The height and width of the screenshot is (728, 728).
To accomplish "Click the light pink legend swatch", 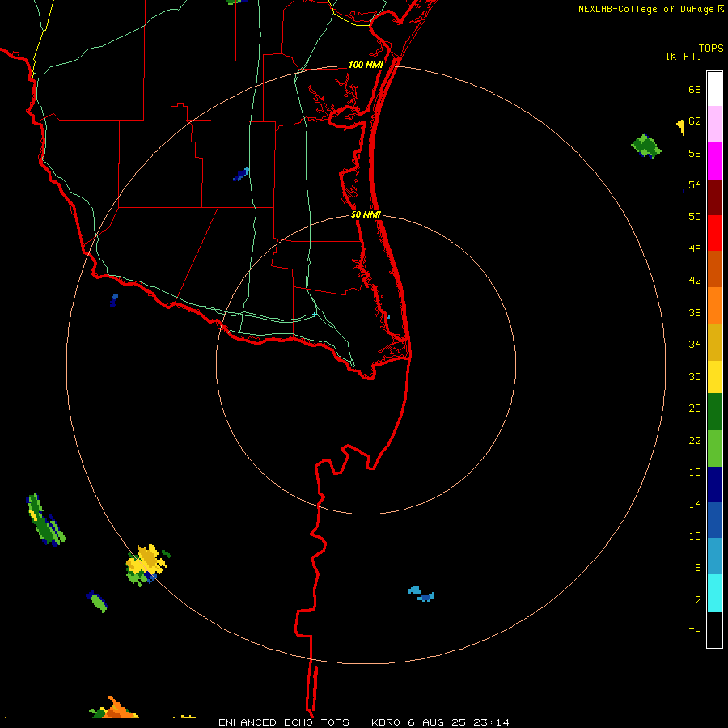I will [x=714, y=125].
